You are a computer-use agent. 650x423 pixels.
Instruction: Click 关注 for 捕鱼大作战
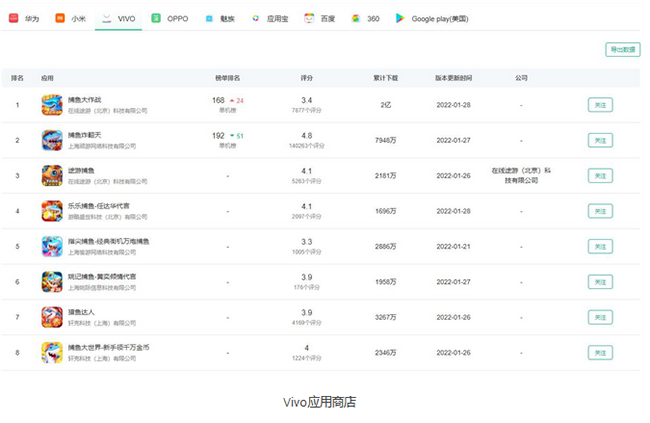600,105
